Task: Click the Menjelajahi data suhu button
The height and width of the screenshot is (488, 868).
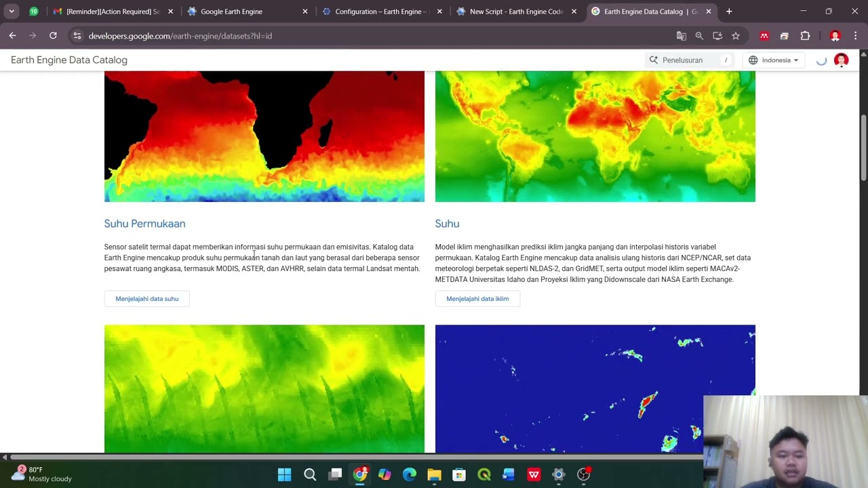Action: pyautogui.click(x=147, y=299)
